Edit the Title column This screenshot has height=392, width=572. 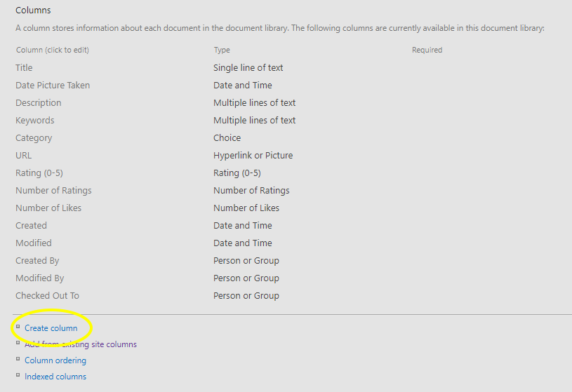click(x=24, y=68)
